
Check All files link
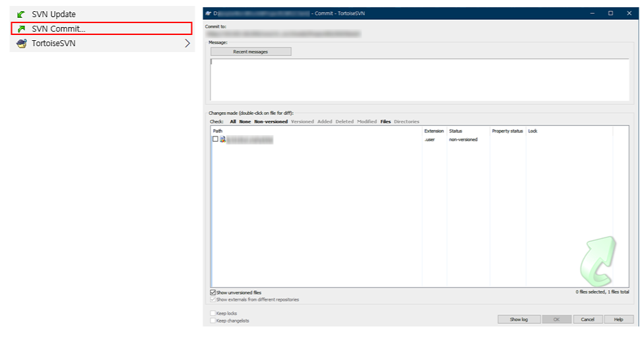coord(233,121)
